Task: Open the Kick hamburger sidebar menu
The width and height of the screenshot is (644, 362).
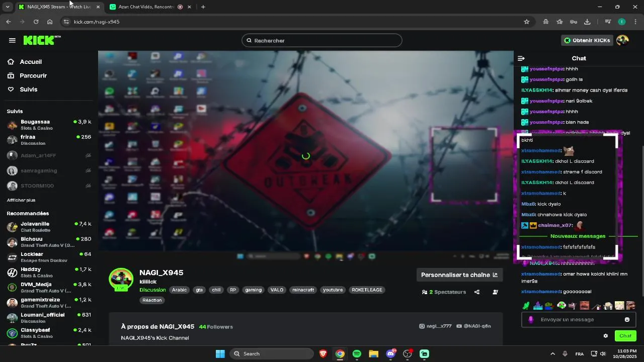Action: click(12, 40)
